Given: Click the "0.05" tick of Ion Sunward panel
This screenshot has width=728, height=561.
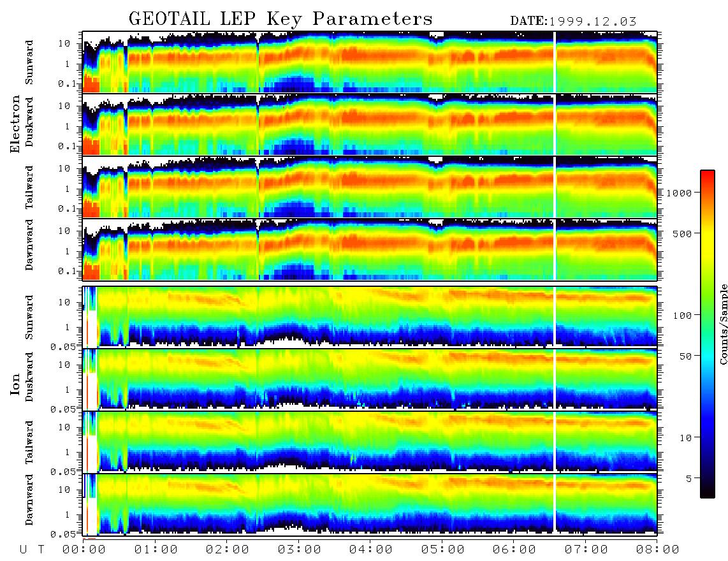Looking at the screenshot, I should coord(64,346).
